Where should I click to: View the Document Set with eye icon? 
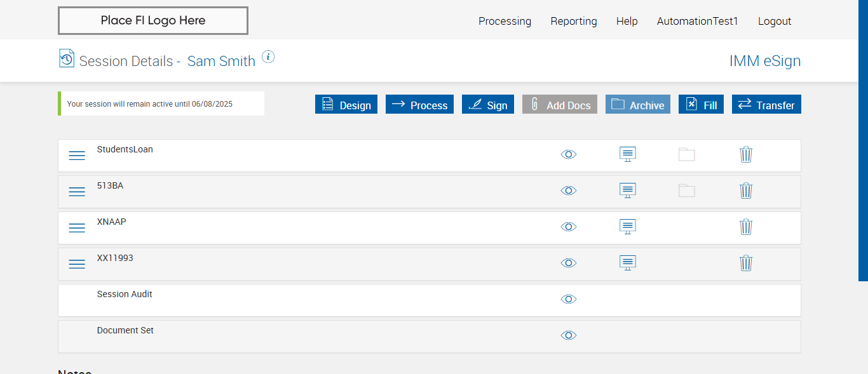569,335
